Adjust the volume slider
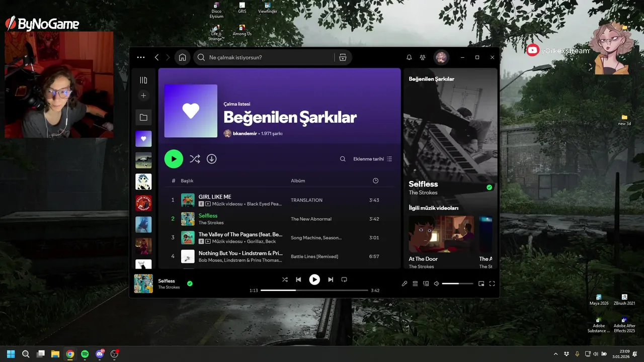 click(457, 284)
